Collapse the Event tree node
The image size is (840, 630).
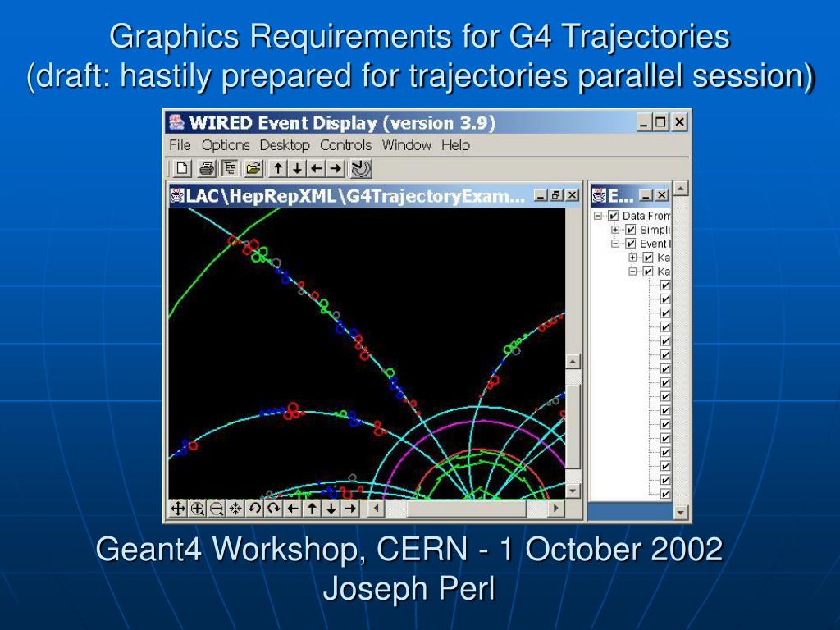615,243
